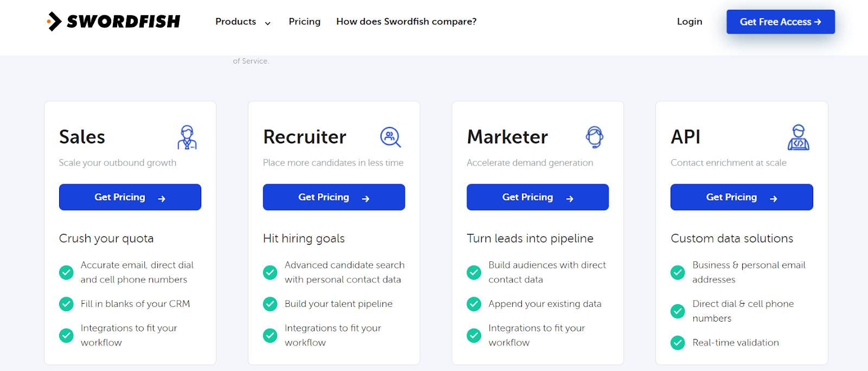Open the Products dropdown

click(236, 22)
